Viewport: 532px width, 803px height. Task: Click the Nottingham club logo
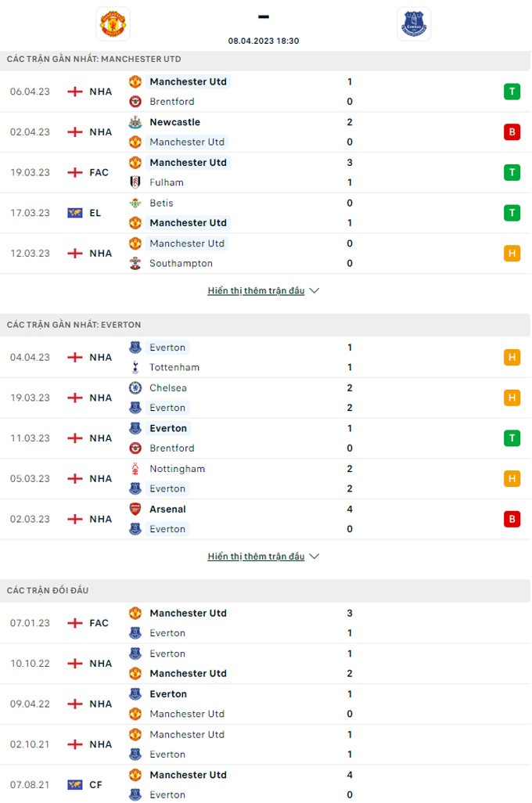tap(135, 469)
